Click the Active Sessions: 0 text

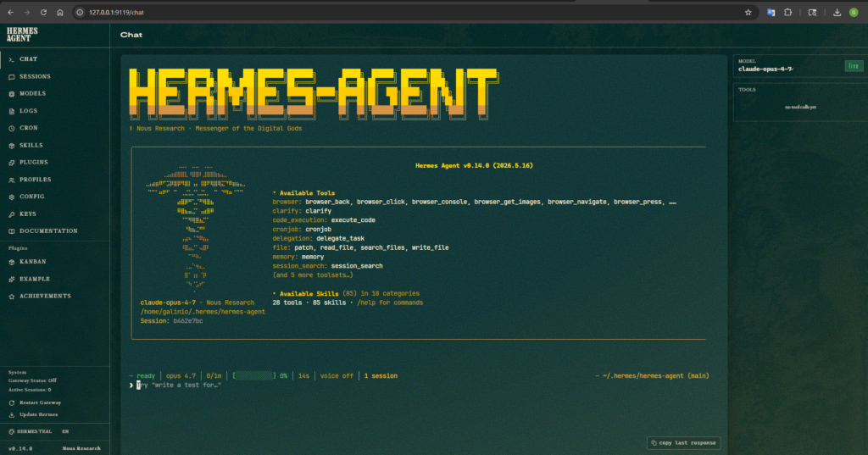pyautogui.click(x=30, y=391)
